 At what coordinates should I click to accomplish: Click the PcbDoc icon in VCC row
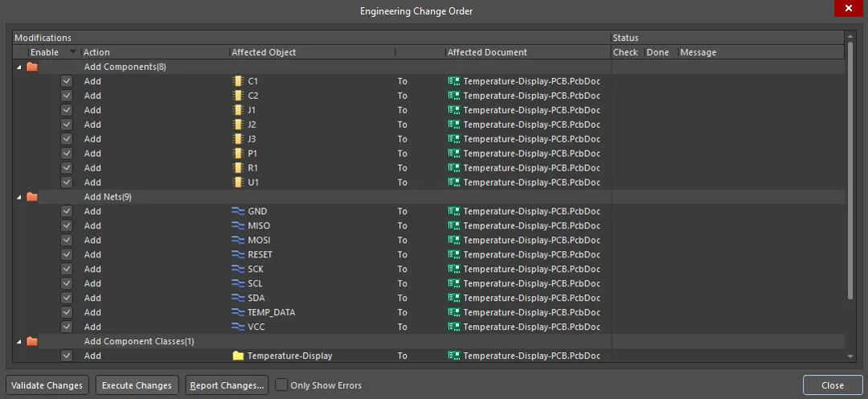[x=454, y=327]
